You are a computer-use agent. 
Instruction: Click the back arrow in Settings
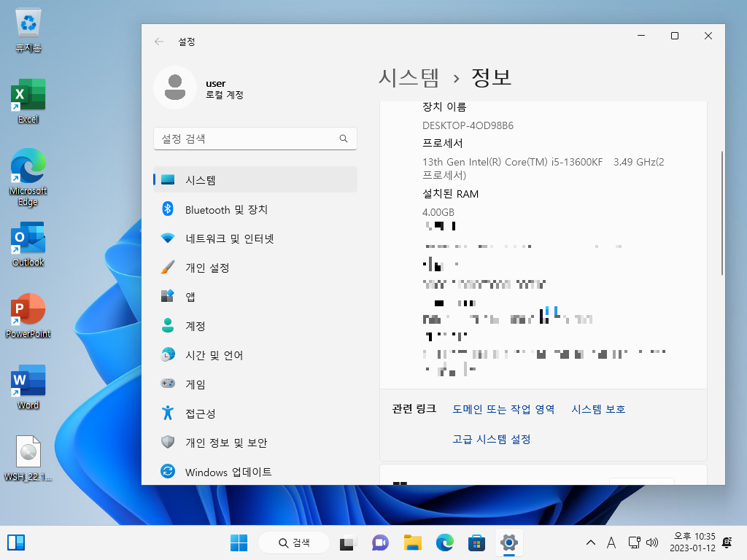click(x=159, y=42)
